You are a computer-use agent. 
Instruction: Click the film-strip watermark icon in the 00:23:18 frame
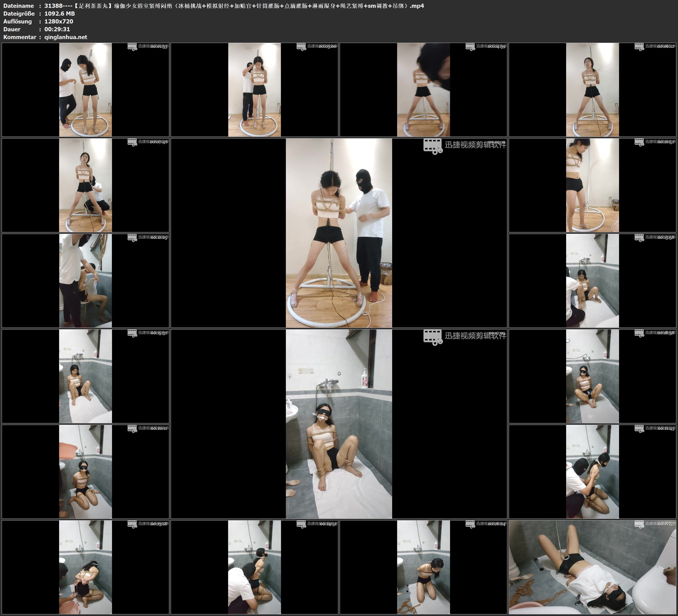coord(132,524)
